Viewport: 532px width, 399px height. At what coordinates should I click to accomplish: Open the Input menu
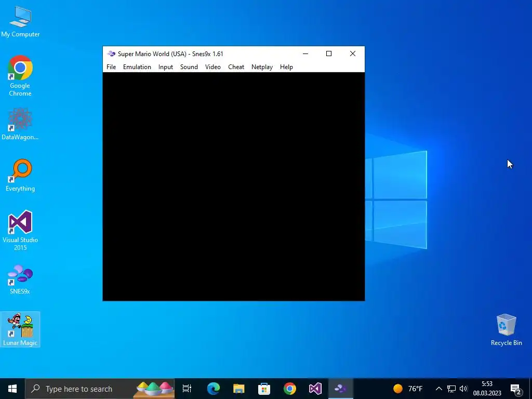(166, 67)
